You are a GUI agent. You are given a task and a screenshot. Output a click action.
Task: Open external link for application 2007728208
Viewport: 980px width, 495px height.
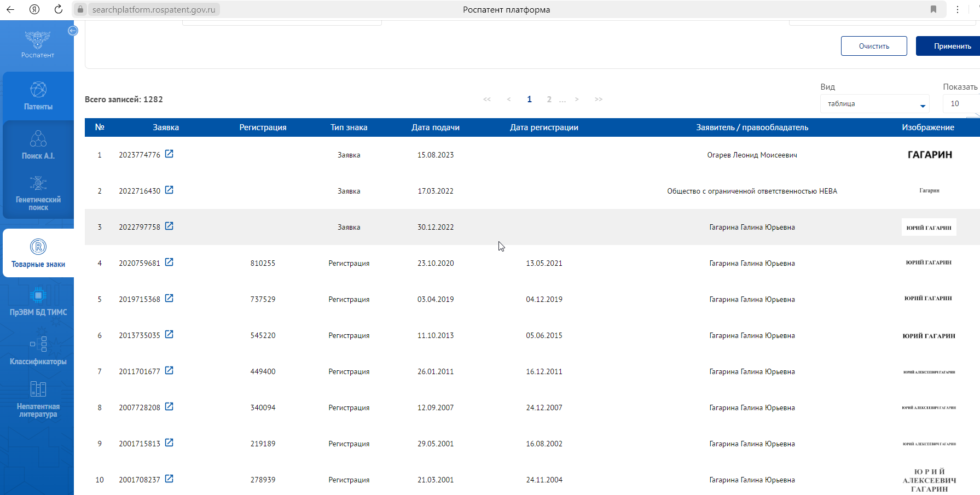[169, 407]
